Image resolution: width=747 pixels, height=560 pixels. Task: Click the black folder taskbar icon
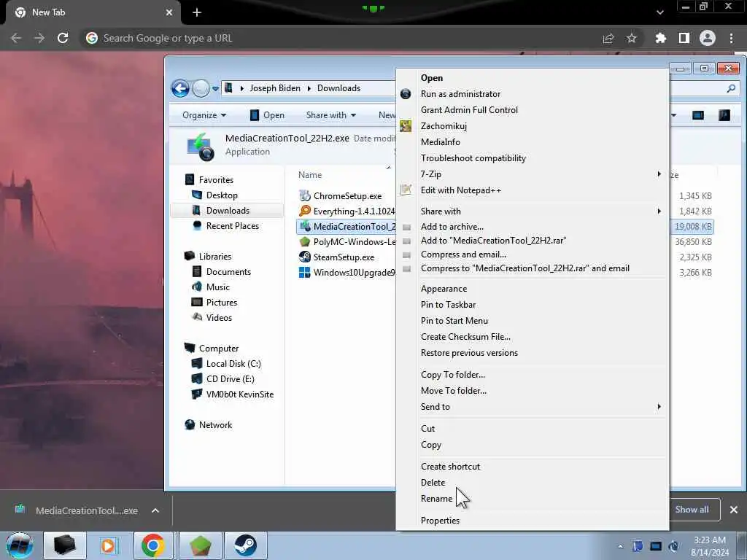(65, 545)
